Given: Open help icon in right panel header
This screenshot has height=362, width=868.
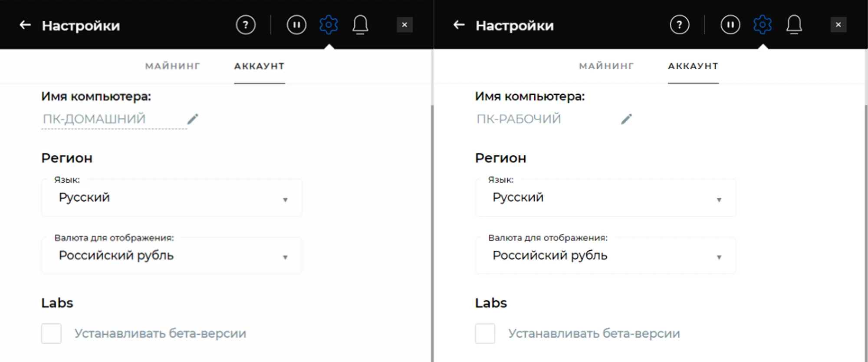Looking at the screenshot, I should click(680, 25).
